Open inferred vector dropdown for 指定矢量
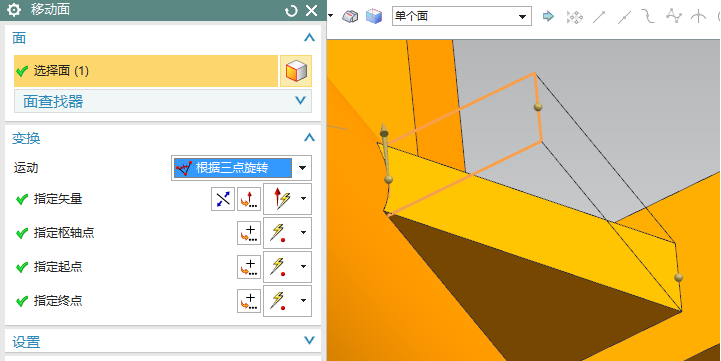Viewport: 721px width, 361px height. pos(303,199)
